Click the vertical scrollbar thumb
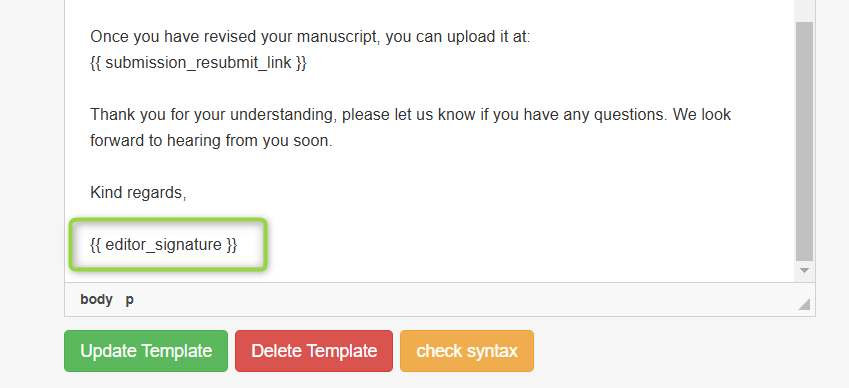This screenshot has width=849, height=388. pos(804,141)
